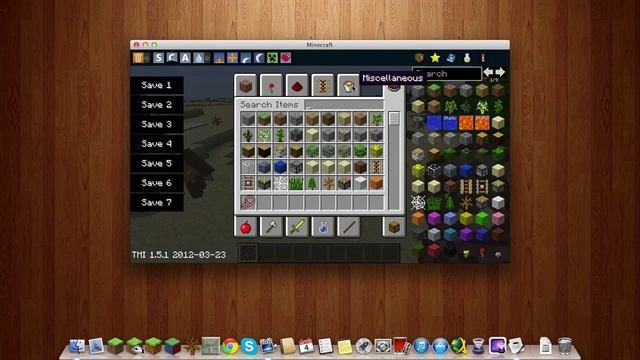Pick the grass block in creative inventory
640x360 pixels.
[x=264, y=119]
